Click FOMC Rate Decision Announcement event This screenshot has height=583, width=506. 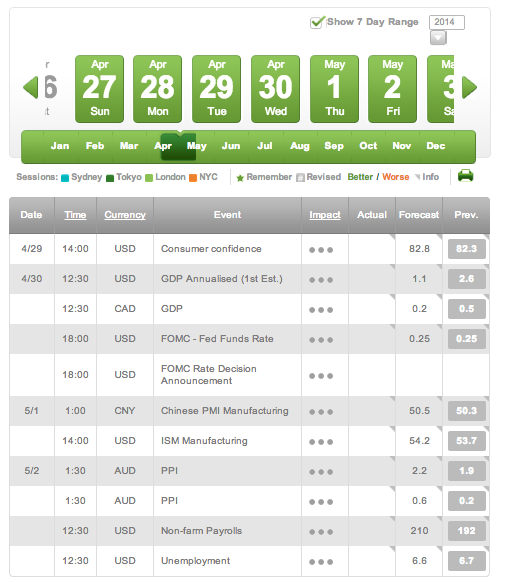click(x=209, y=375)
